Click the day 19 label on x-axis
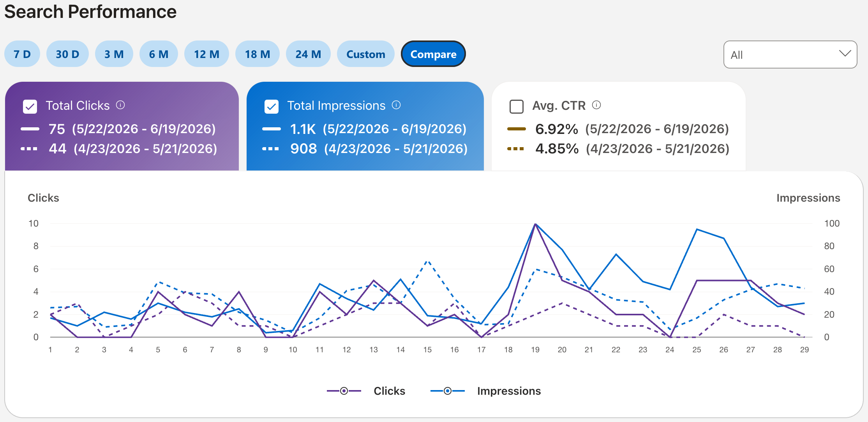 [535, 350]
